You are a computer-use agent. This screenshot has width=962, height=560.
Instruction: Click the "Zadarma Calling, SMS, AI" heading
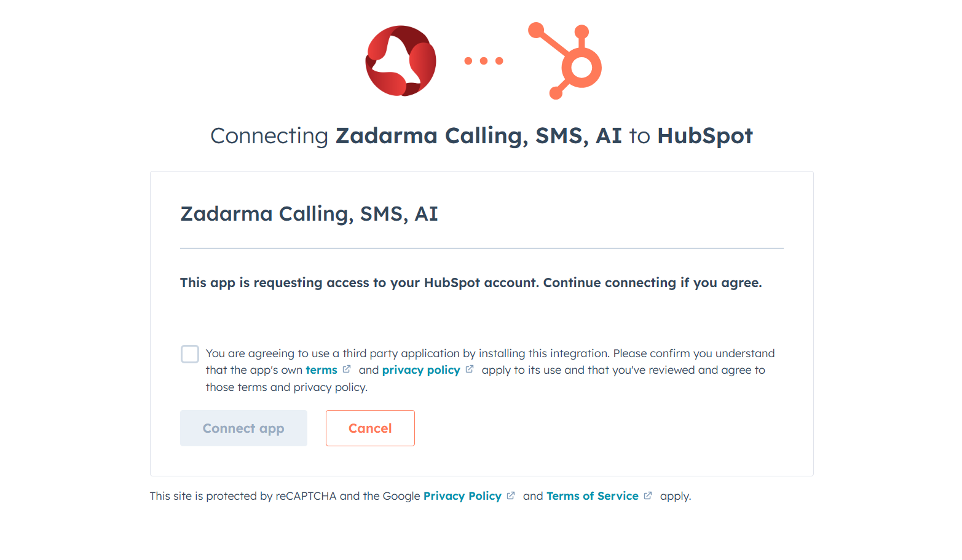click(309, 213)
